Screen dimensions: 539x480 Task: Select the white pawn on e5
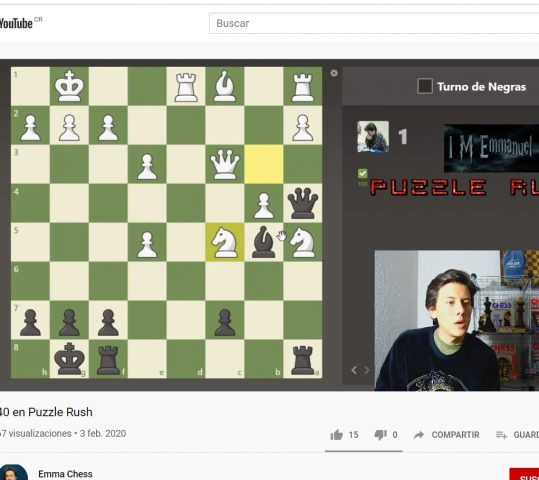click(147, 244)
